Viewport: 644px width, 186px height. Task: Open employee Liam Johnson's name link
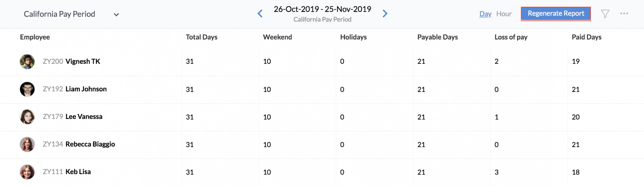pos(86,89)
